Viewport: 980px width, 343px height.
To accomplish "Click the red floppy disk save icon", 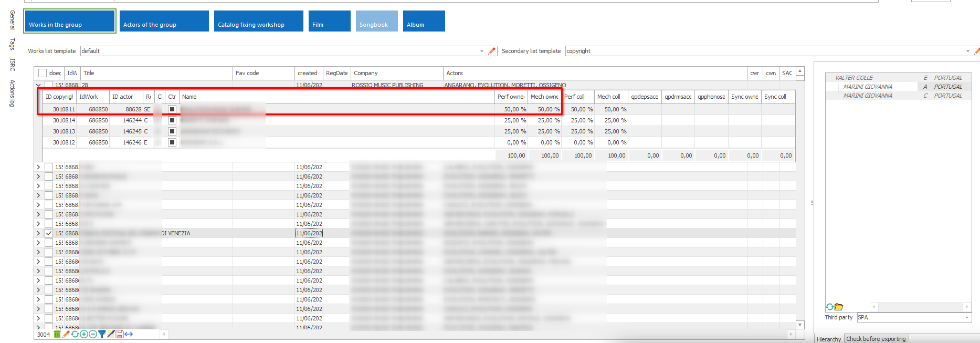I will coord(120,334).
